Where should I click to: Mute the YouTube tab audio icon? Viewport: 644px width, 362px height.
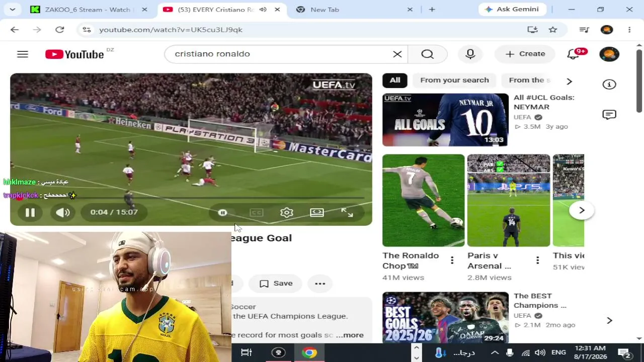coord(263,10)
